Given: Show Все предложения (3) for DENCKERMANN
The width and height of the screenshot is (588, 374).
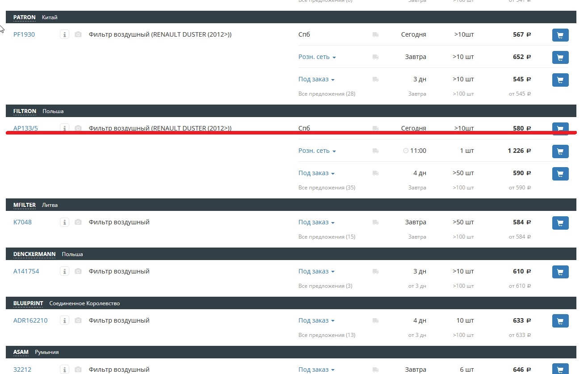Looking at the screenshot, I should coord(325,286).
